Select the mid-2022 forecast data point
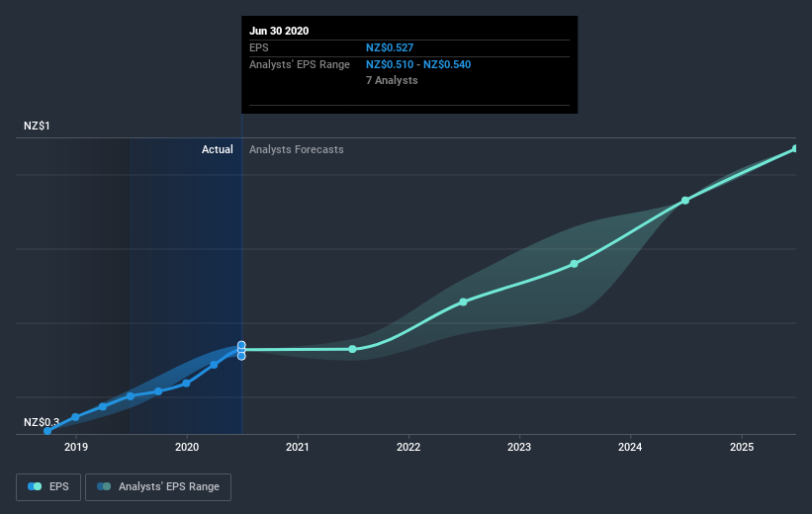This screenshot has height=514, width=812. pyautogui.click(x=464, y=301)
